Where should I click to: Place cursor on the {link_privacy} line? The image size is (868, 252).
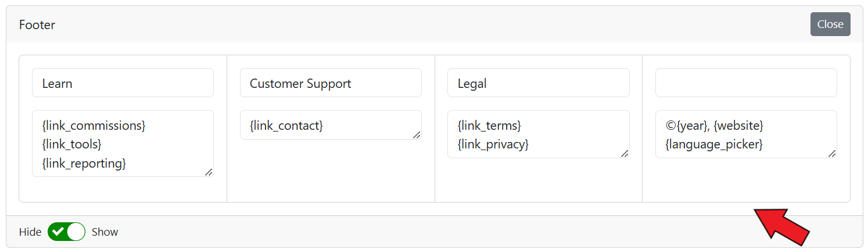493,144
